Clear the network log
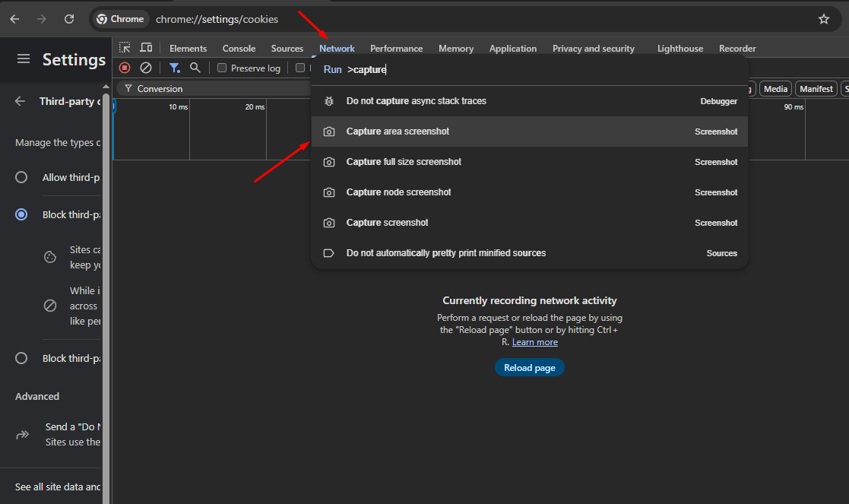 click(146, 68)
